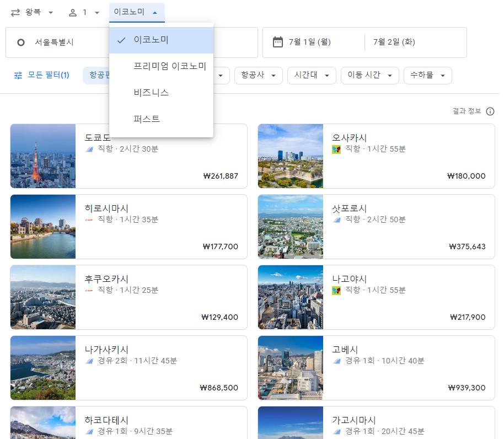Open the 삿포로시 destination card

tap(377, 227)
